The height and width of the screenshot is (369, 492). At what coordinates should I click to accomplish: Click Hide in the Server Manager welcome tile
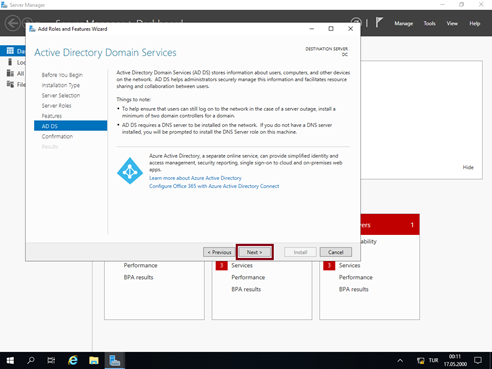click(x=468, y=167)
